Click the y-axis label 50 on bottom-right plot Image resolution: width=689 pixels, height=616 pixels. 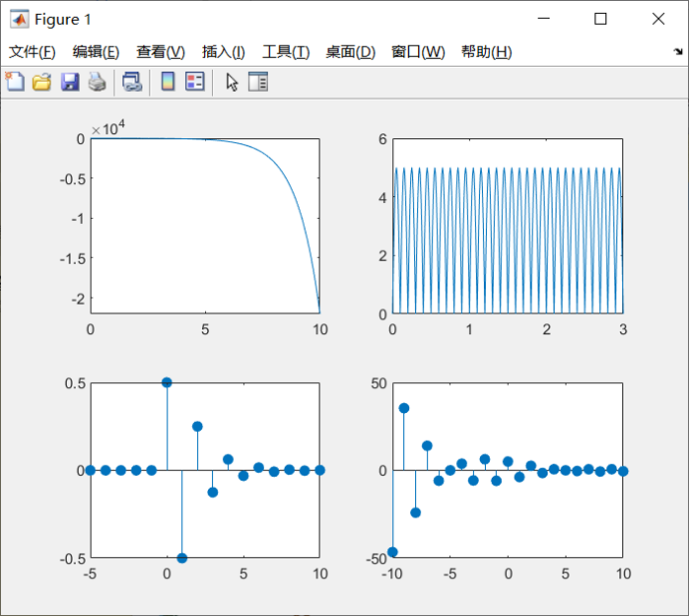(x=378, y=383)
